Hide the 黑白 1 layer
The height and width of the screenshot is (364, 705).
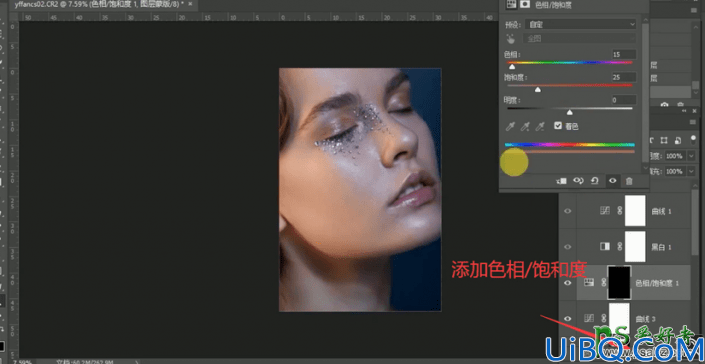tap(567, 246)
